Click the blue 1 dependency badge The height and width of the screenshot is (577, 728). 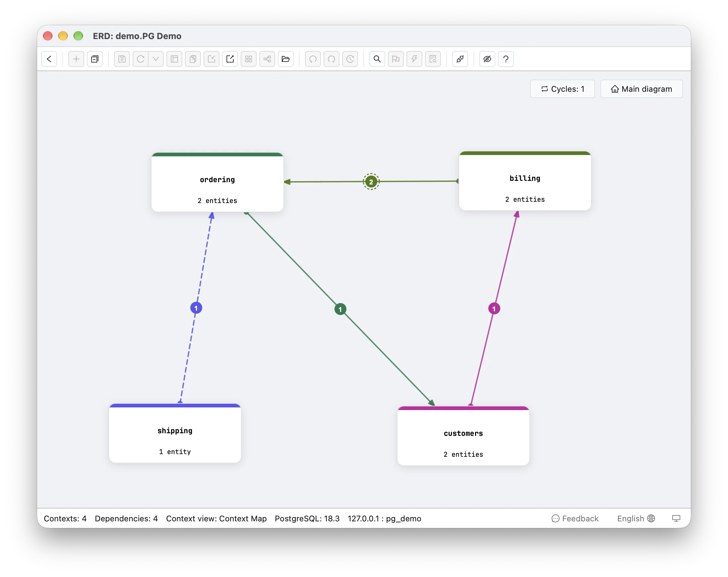[196, 308]
